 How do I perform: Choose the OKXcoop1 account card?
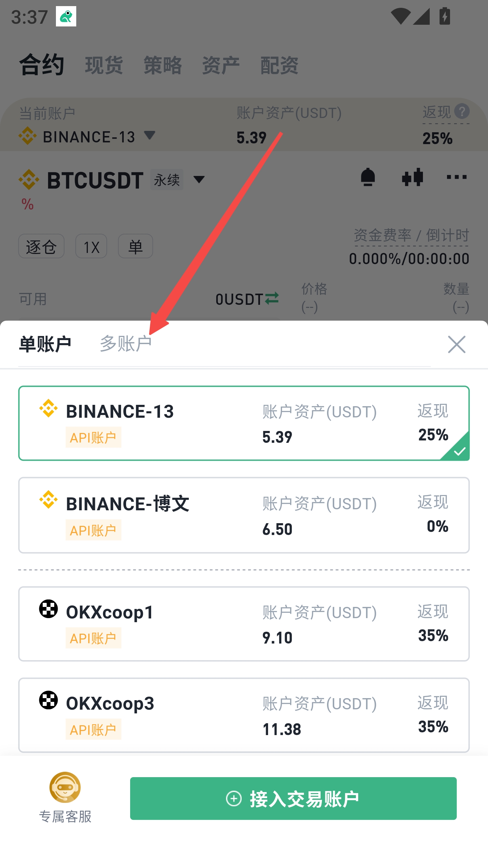[244, 624]
